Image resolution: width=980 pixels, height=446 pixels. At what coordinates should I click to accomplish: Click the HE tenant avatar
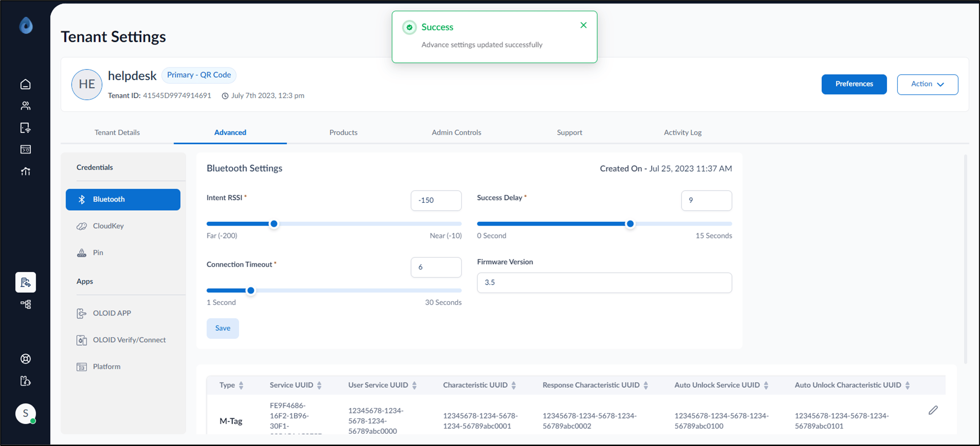87,85
